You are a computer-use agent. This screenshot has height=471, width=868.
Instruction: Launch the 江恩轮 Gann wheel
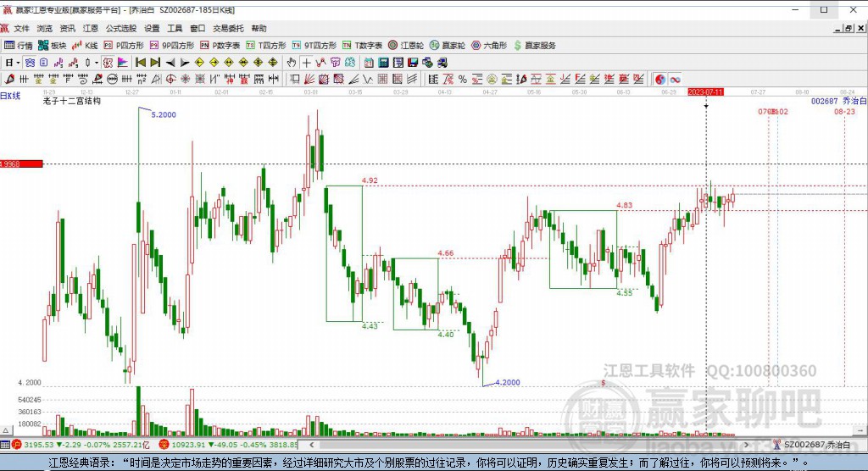[406, 46]
